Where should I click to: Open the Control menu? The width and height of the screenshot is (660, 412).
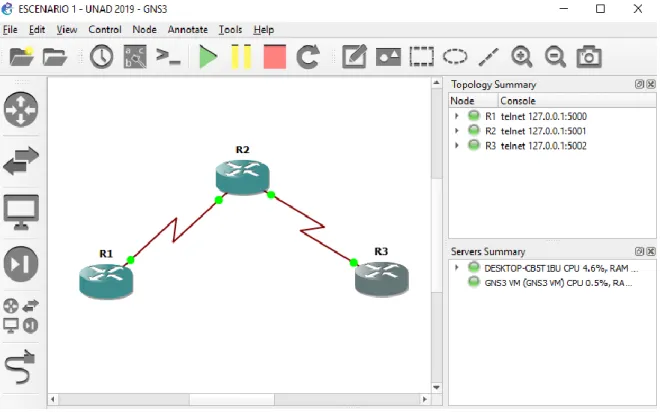click(x=105, y=29)
